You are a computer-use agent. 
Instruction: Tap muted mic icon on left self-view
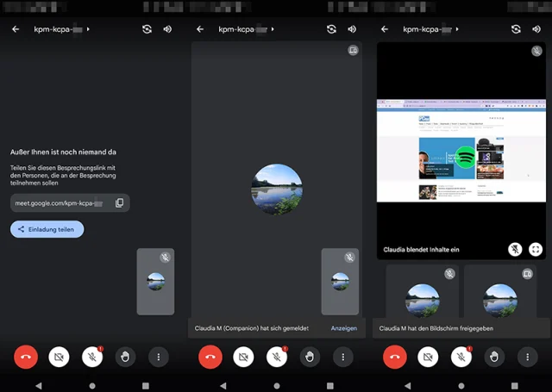[165, 258]
